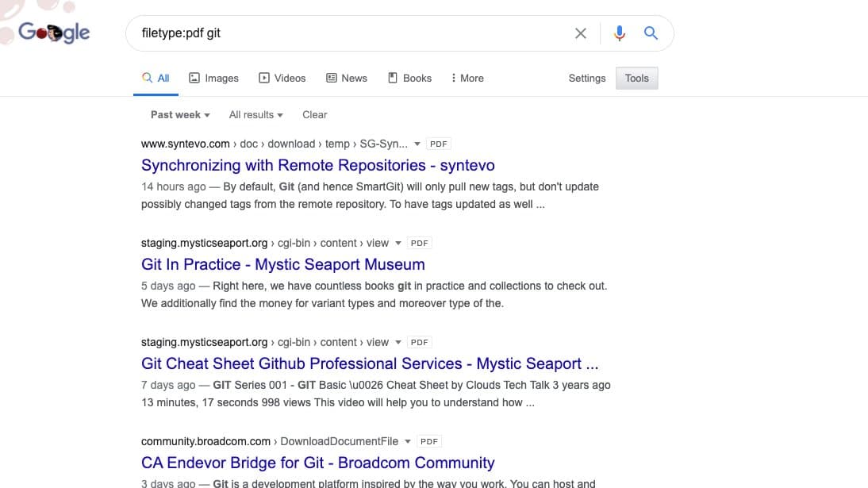Viewport: 868px width, 488px height.
Task: Click the search magnifier icon to search
Action: pos(651,33)
